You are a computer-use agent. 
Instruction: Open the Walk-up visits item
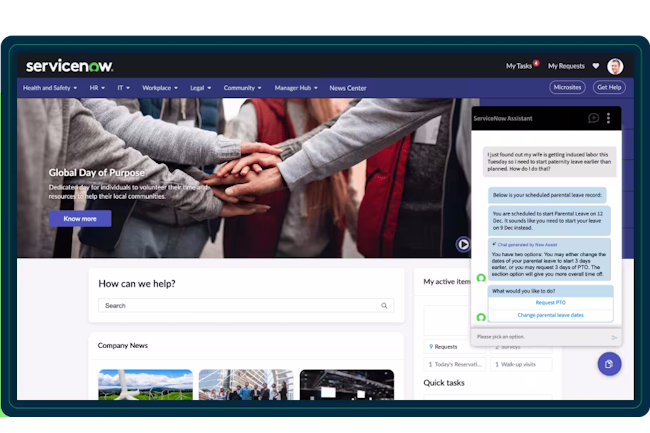(x=521, y=365)
